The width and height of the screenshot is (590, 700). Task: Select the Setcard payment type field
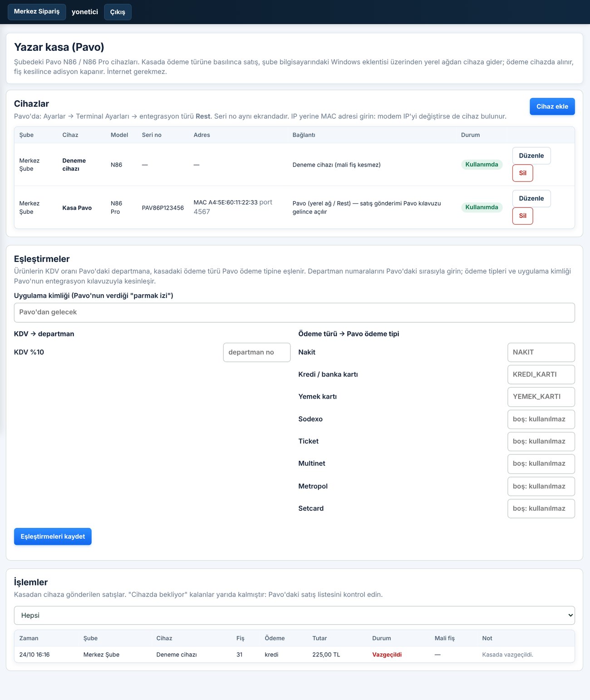pyautogui.click(x=541, y=508)
